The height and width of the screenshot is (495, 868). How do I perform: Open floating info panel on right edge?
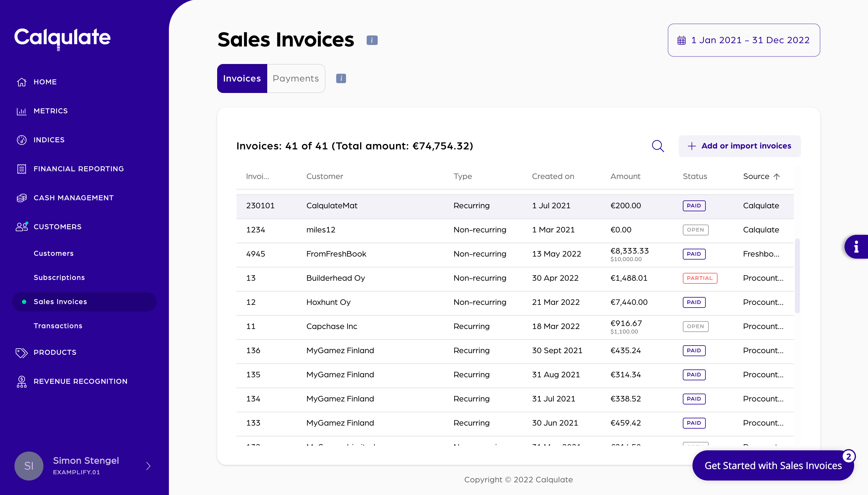pyautogui.click(x=856, y=247)
